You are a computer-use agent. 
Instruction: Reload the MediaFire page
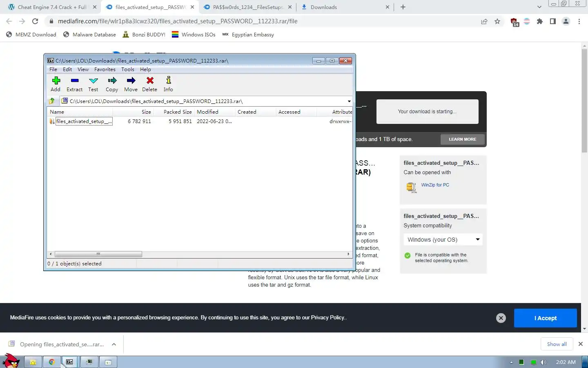pos(35,21)
